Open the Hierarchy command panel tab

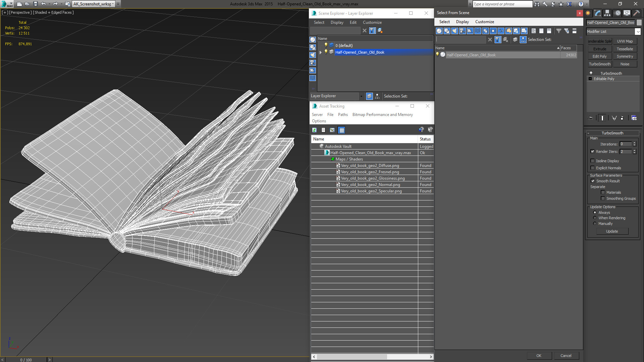[x=607, y=13]
